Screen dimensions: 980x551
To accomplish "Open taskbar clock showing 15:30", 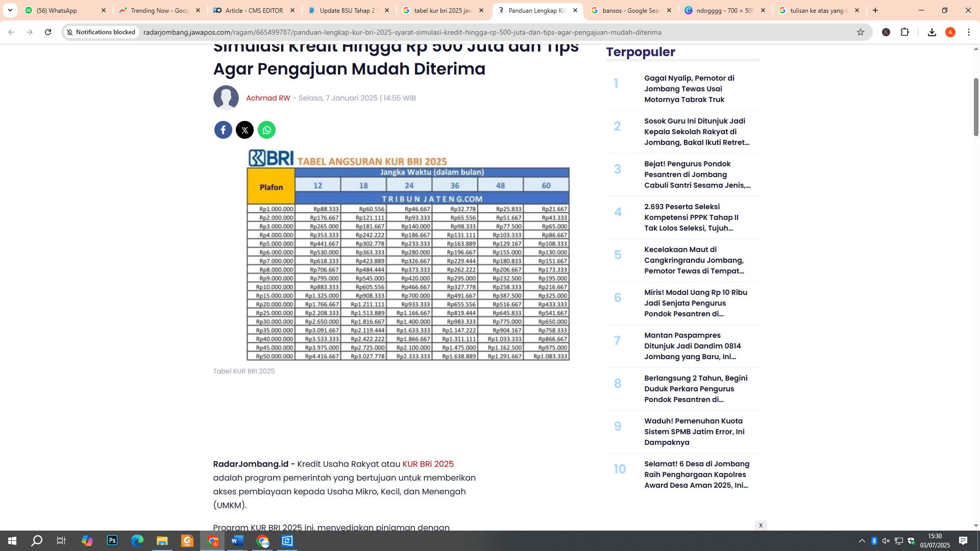I will click(935, 541).
